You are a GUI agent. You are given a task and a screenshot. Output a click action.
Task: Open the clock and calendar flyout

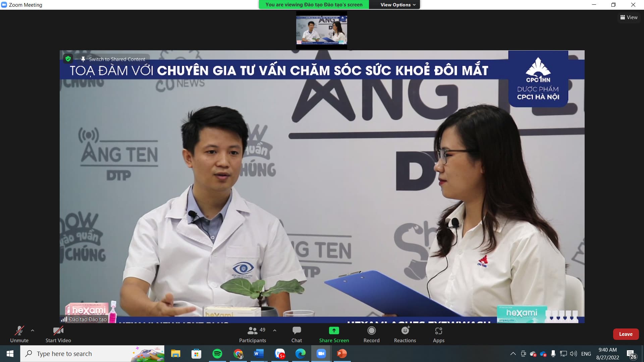coord(607,354)
